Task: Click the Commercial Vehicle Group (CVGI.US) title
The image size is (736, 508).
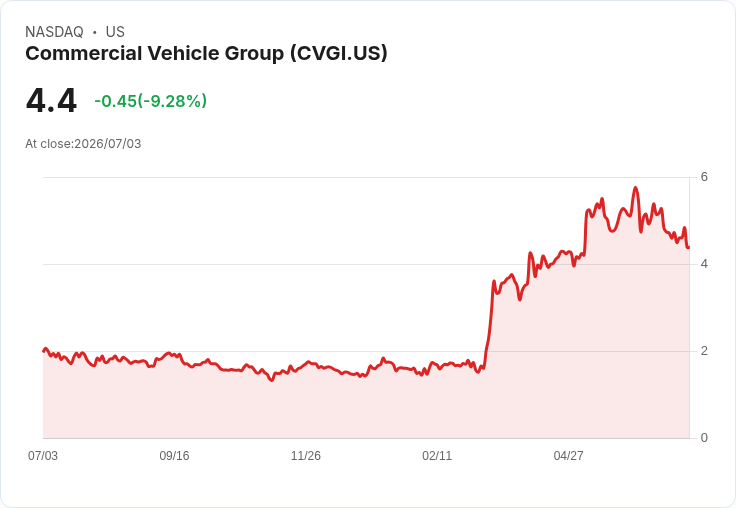Action: pyautogui.click(x=206, y=54)
